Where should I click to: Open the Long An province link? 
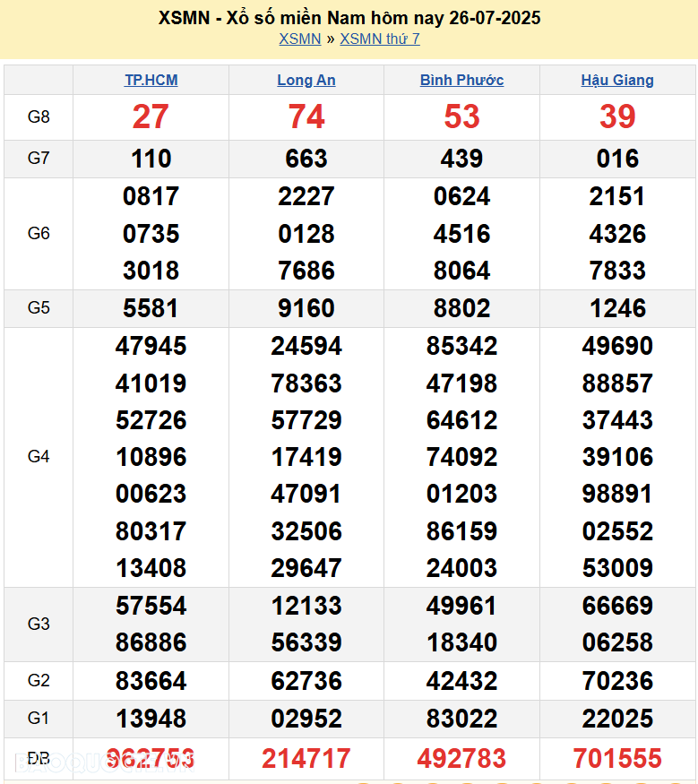[306, 80]
